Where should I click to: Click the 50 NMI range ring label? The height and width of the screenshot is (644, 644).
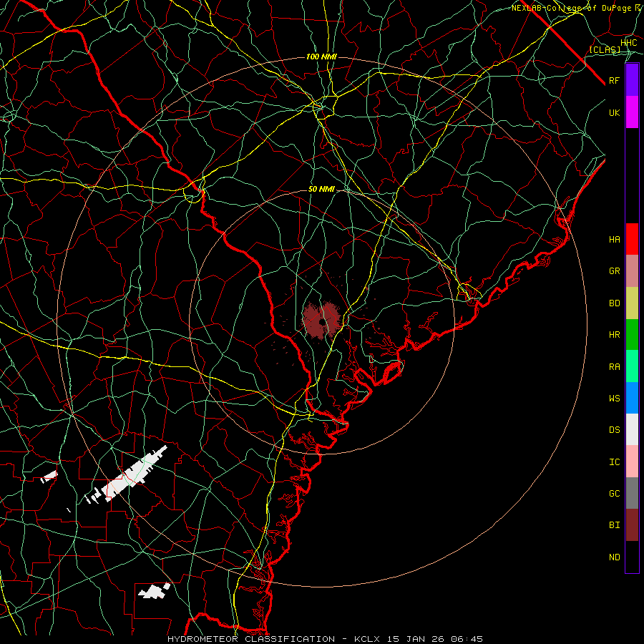(321, 189)
